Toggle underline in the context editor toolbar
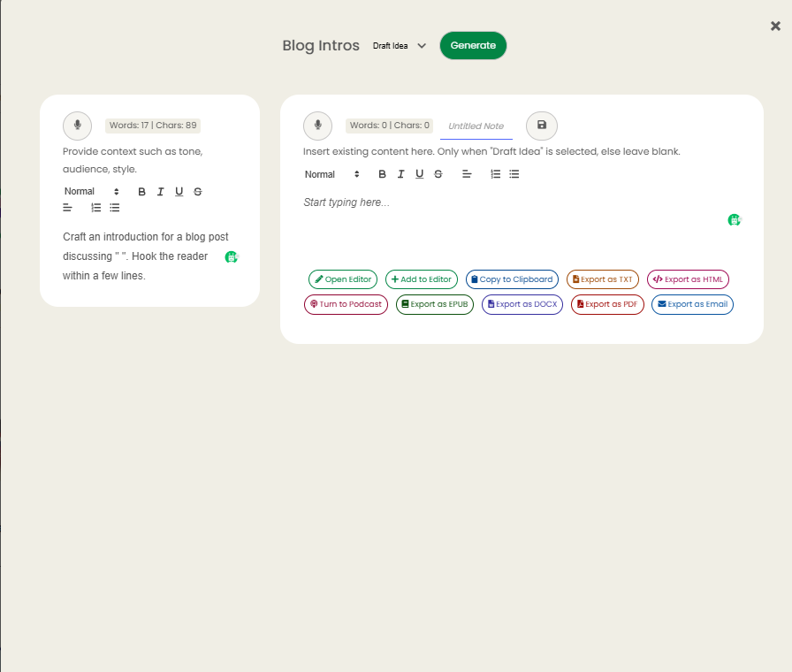The image size is (792, 672). click(x=179, y=192)
